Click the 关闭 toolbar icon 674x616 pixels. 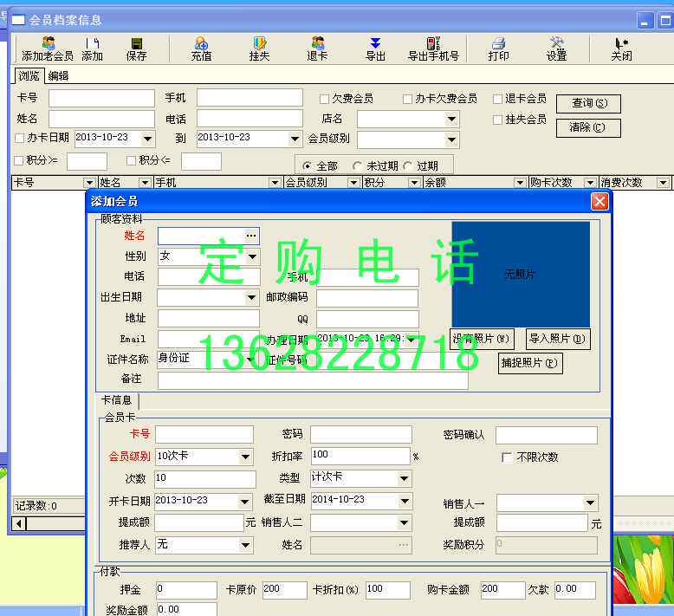pos(621,49)
